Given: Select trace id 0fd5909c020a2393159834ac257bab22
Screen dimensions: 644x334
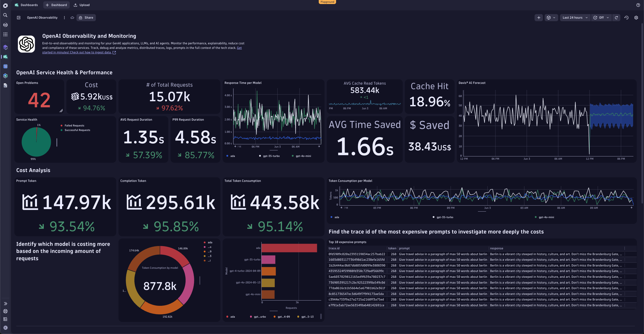Looking at the screenshot, I should point(357,254).
